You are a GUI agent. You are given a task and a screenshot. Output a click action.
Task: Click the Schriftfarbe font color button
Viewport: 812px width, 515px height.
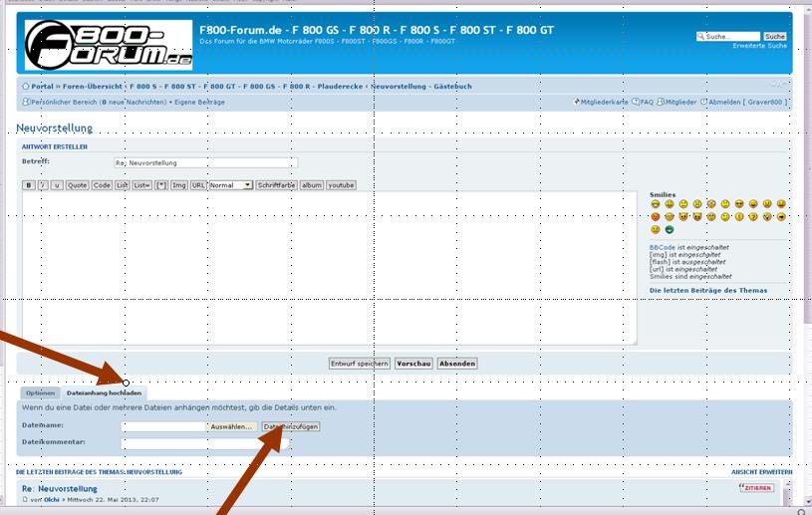(x=277, y=185)
